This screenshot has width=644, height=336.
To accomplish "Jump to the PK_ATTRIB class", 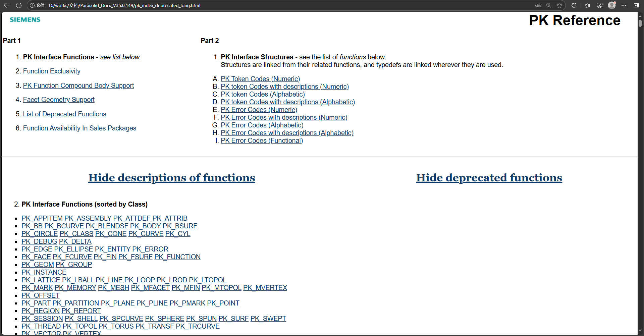I will coord(170,218).
